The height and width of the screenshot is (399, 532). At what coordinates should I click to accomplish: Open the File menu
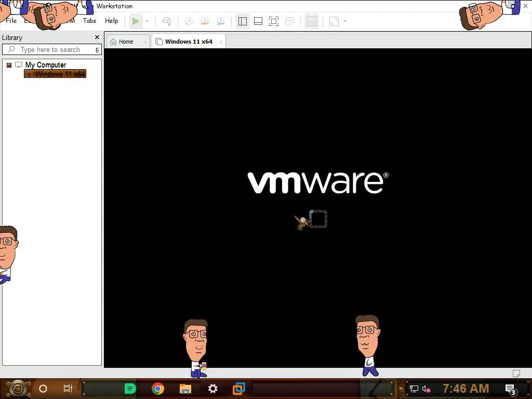pyautogui.click(x=11, y=21)
